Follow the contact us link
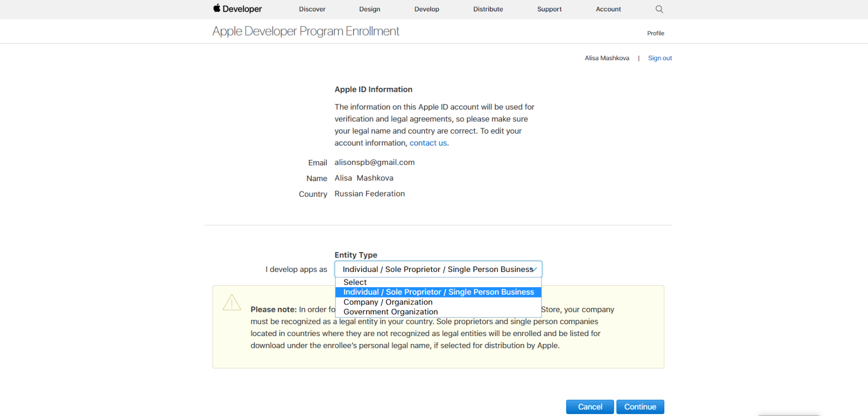The image size is (868, 416). [x=428, y=143]
